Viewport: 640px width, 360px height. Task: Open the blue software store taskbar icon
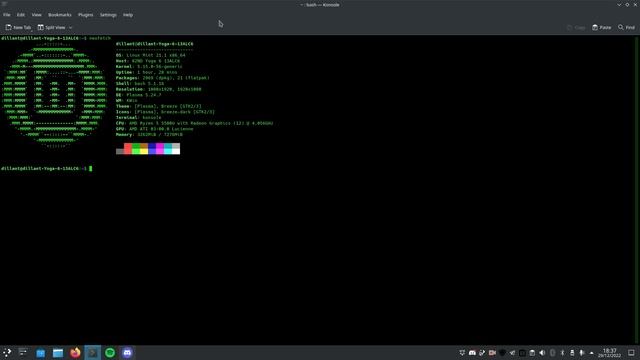coord(40,353)
